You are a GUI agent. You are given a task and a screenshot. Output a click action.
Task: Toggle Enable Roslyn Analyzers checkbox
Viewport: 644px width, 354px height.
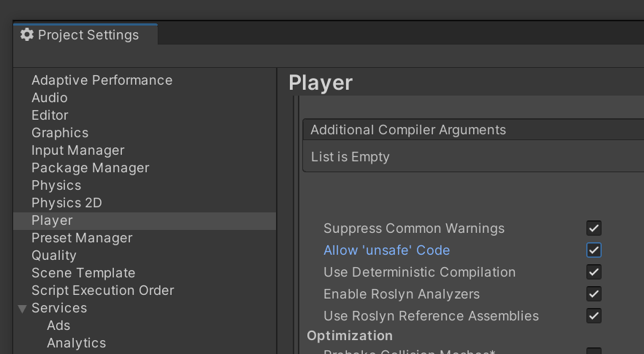click(x=594, y=294)
